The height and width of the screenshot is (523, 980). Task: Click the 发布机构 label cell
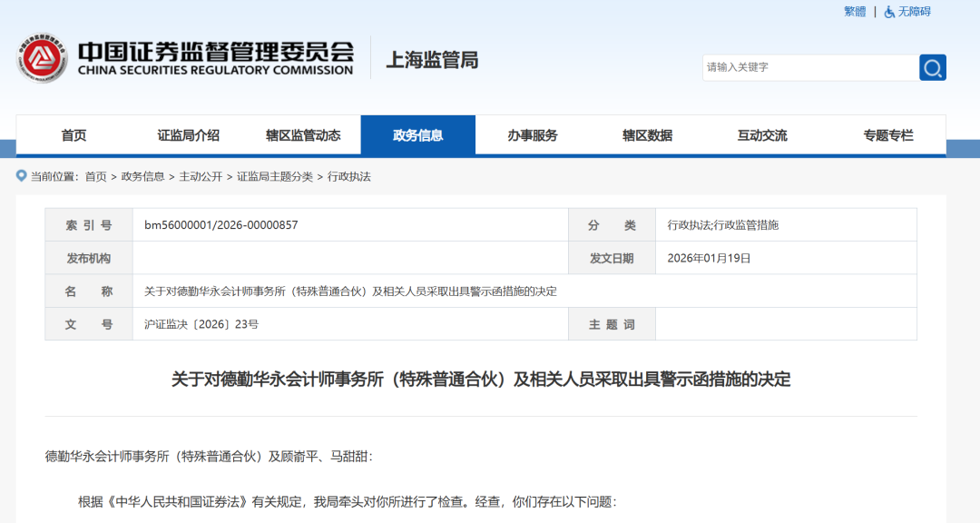pos(89,258)
